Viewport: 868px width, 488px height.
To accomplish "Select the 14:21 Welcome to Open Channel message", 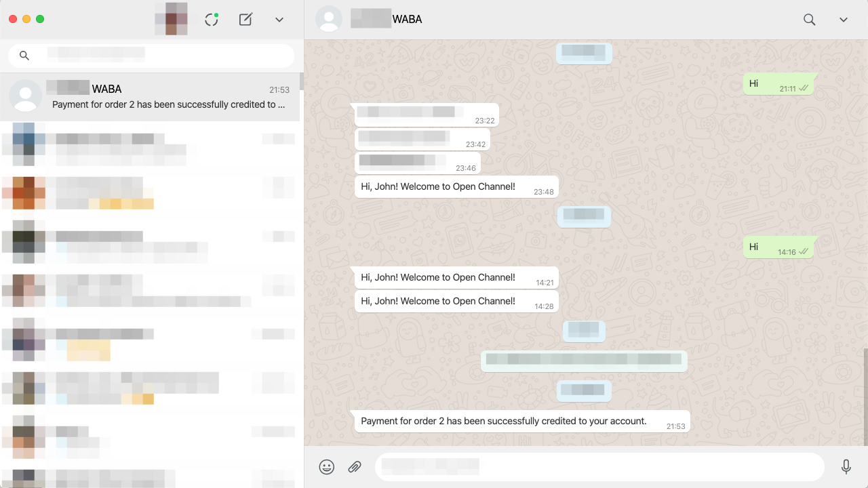I will pyautogui.click(x=456, y=278).
